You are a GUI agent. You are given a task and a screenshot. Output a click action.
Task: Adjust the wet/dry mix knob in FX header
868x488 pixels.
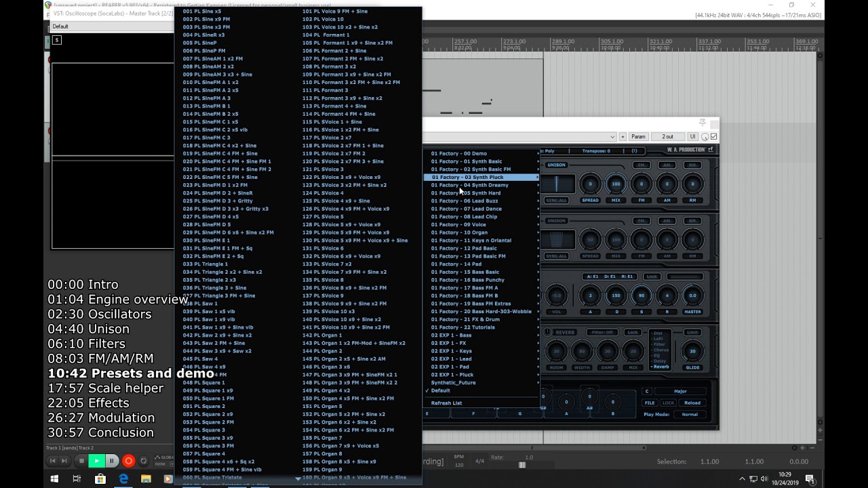[x=705, y=137]
